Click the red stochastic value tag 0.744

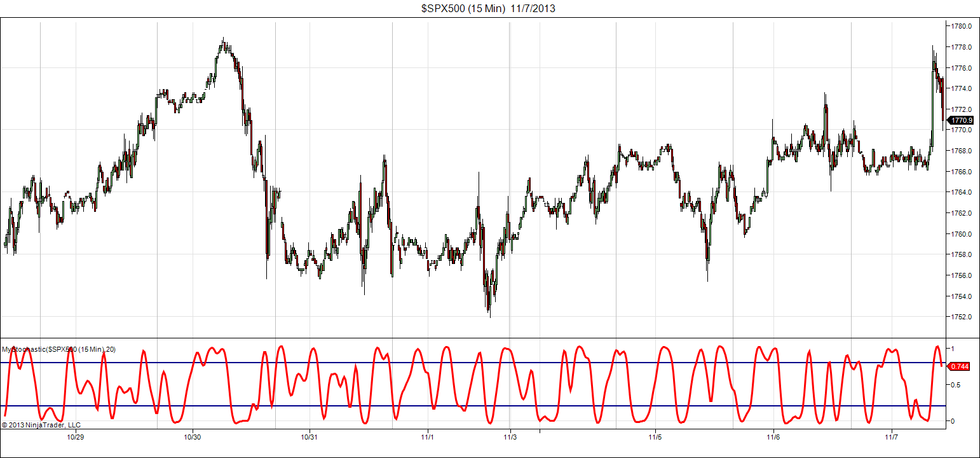[x=959, y=366]
